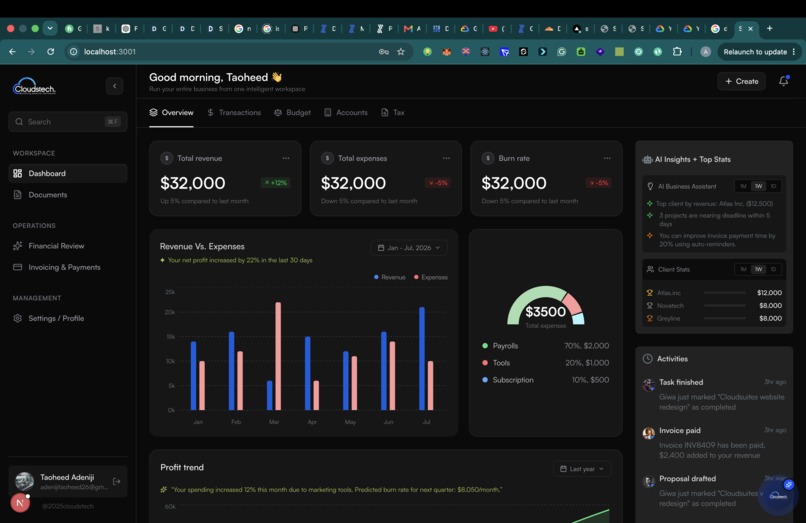Click the browser forward arrow
Image resolution: width=806 pixels, height=523 pixels.
click(31, 51)
